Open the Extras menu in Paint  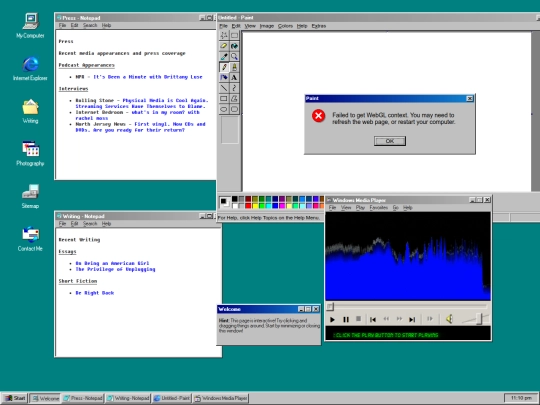(x=319, y=26)
